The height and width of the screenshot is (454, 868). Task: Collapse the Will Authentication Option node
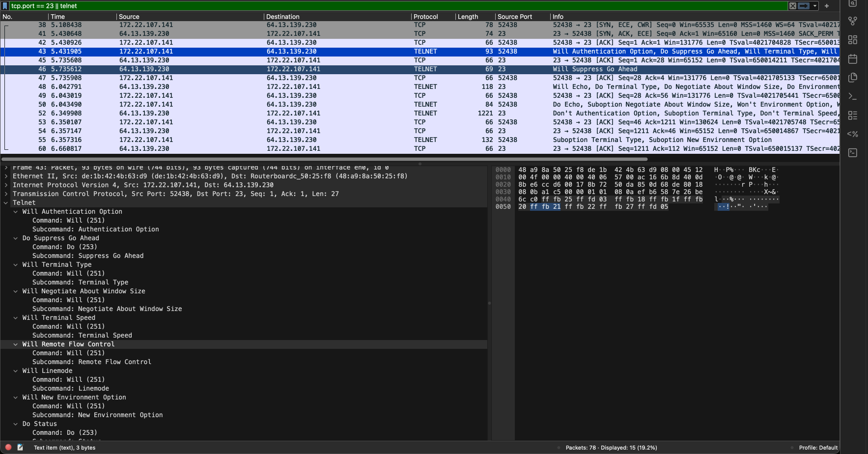[16, 212]
